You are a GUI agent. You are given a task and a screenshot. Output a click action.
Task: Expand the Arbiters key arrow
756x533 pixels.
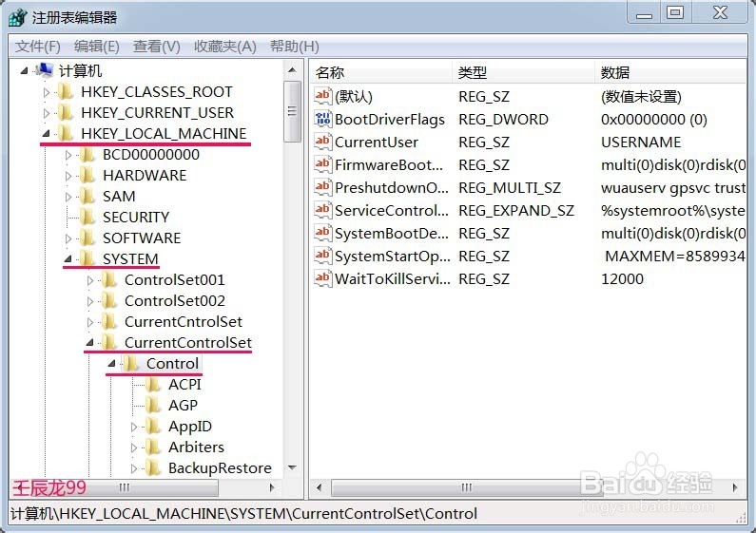click(133, 447)
